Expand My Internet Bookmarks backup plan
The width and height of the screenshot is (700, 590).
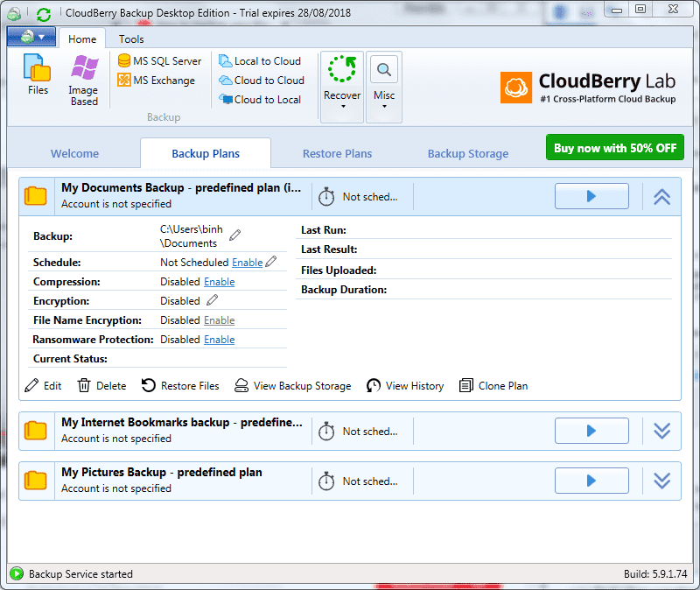coord(661,431)
